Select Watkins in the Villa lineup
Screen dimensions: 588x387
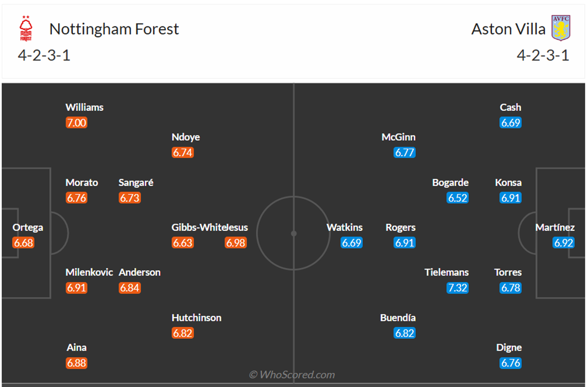pos(345,228)
